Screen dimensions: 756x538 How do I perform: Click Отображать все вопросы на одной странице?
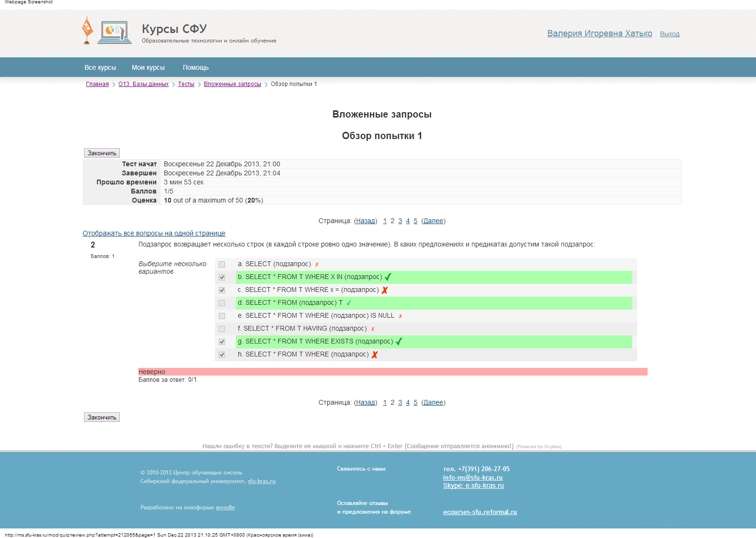(x=154, y=233)
